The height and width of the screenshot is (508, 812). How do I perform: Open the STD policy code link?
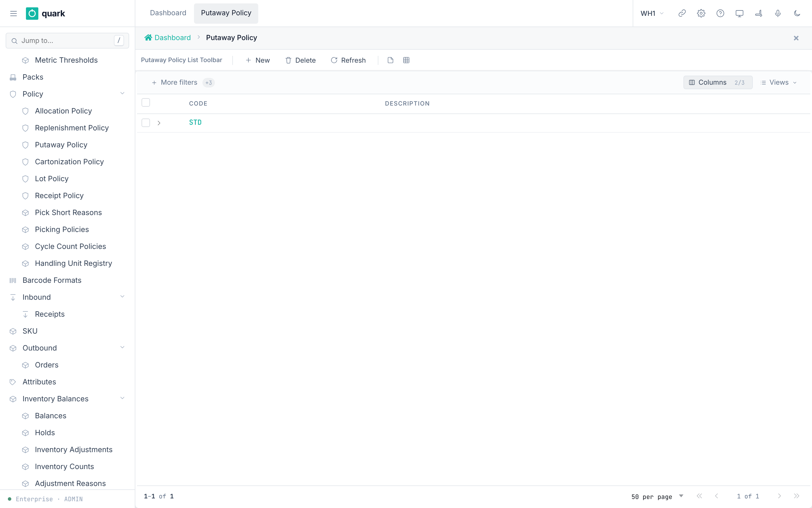(x=195, y=122)
